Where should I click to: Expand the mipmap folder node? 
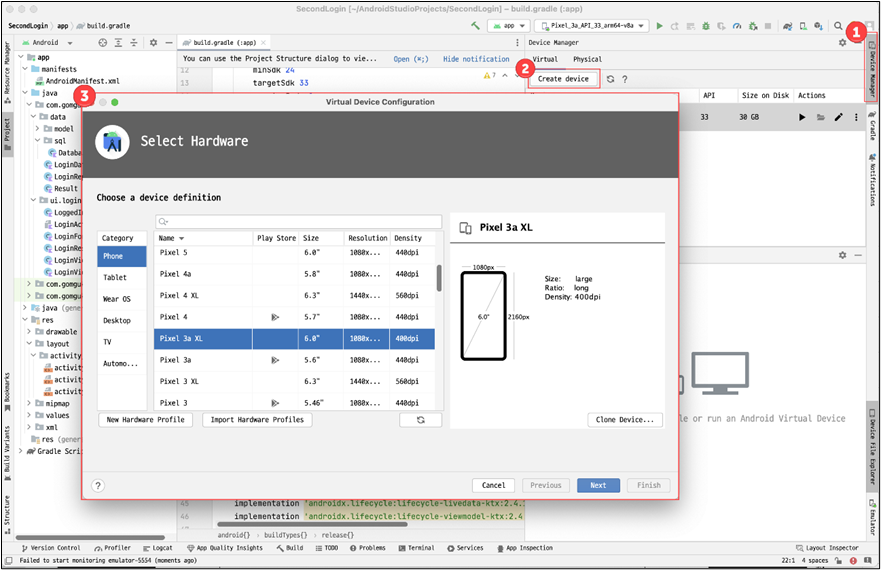click(29, 404)
